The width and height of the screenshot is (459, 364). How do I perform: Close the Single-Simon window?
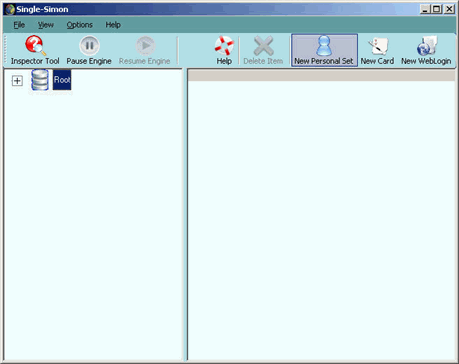(x=449, y=9)
